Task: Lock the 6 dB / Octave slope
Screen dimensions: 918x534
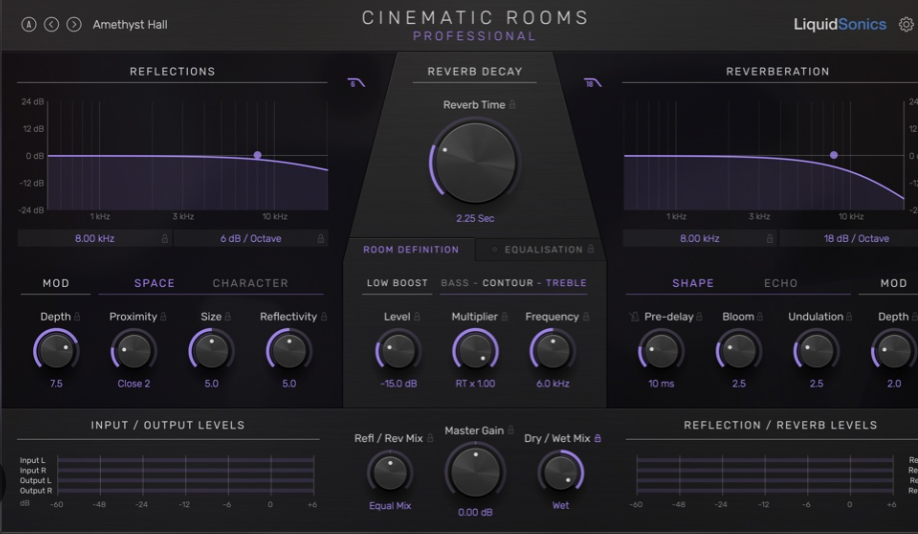Action: point(321,238)
